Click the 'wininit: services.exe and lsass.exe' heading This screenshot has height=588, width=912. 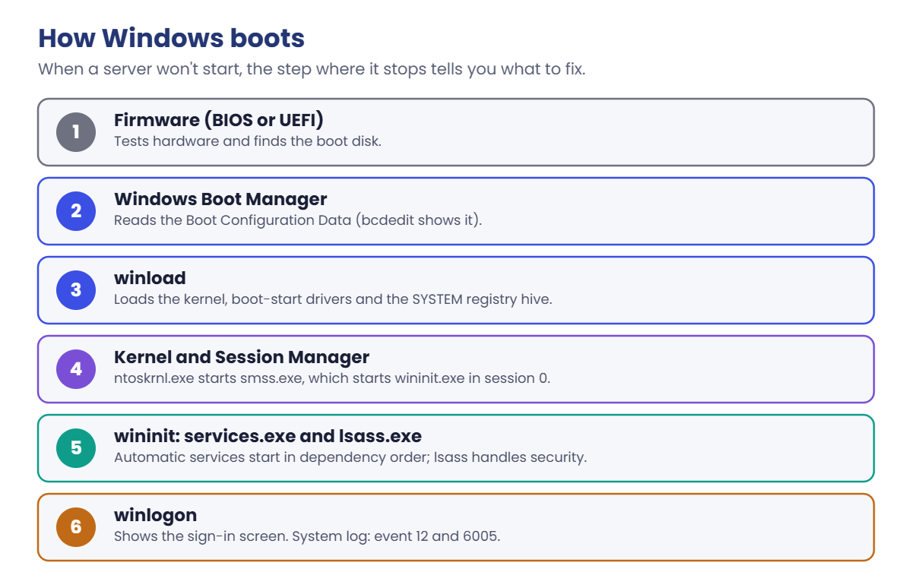[268, 436]
